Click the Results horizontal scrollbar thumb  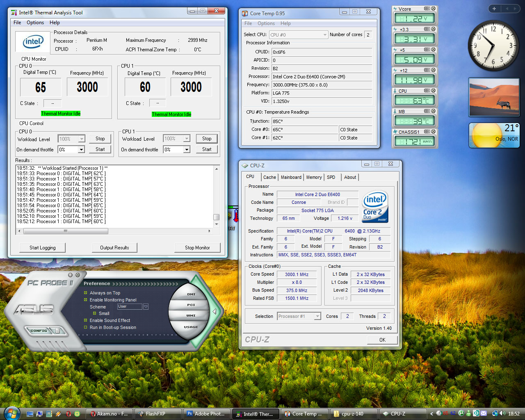[x=66, y=231]
